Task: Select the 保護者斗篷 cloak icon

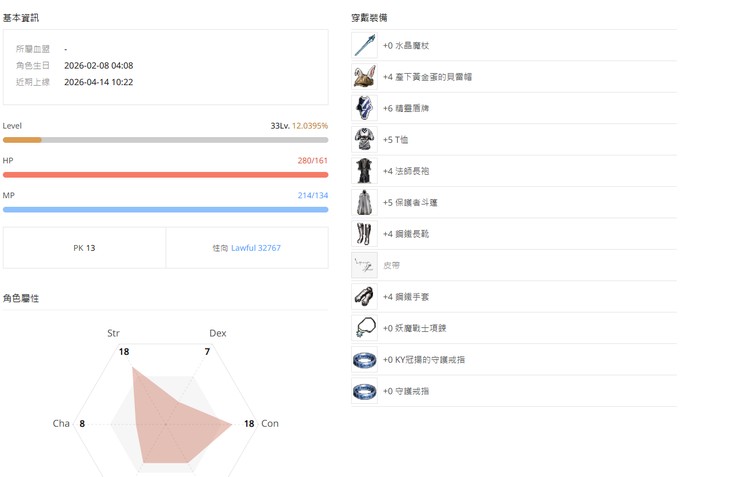Action: [x=364, y=203]
